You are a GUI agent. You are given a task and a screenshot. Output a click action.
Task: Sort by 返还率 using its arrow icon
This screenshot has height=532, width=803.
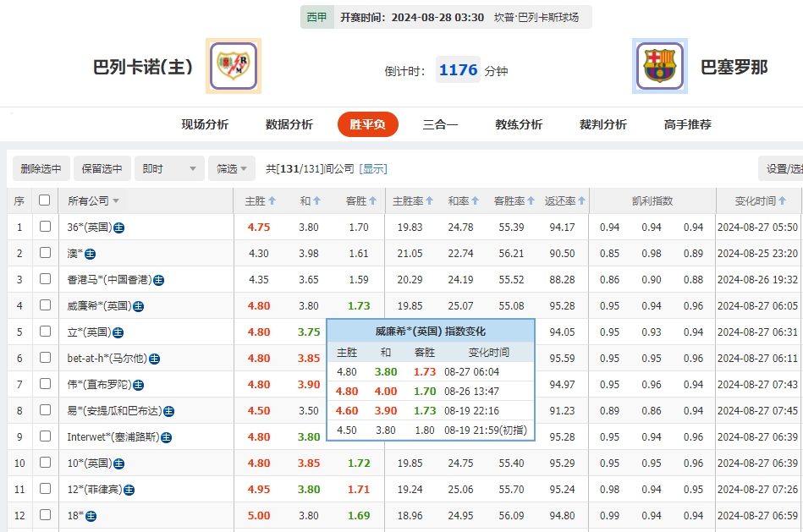[581, 200]
